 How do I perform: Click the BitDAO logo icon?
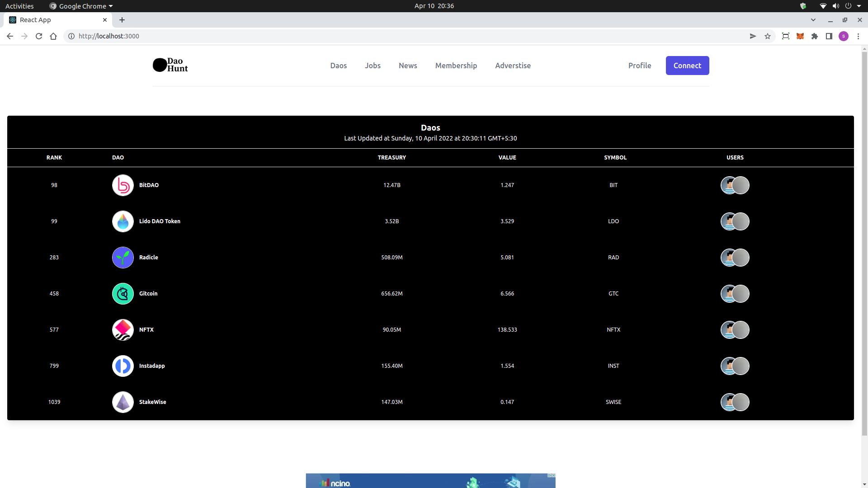(x=123, y=185)
